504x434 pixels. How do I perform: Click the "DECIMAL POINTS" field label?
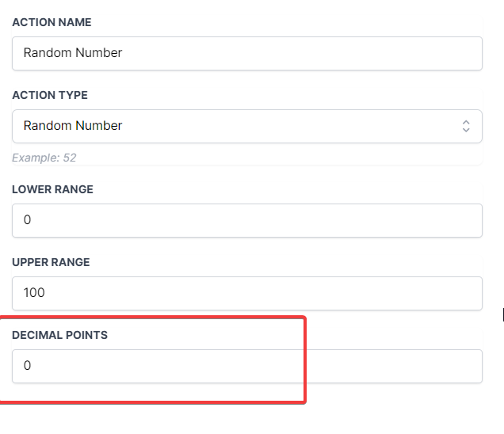(x=59, y=335)
